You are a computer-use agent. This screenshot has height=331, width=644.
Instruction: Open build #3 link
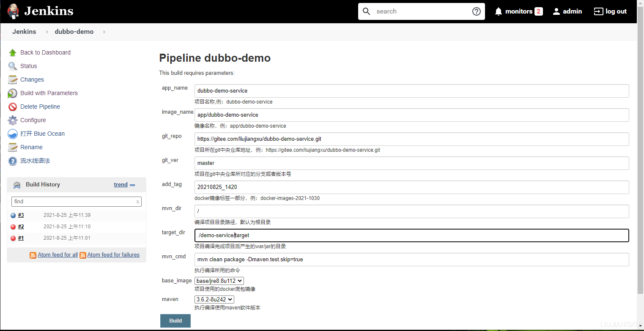point(21,215)
